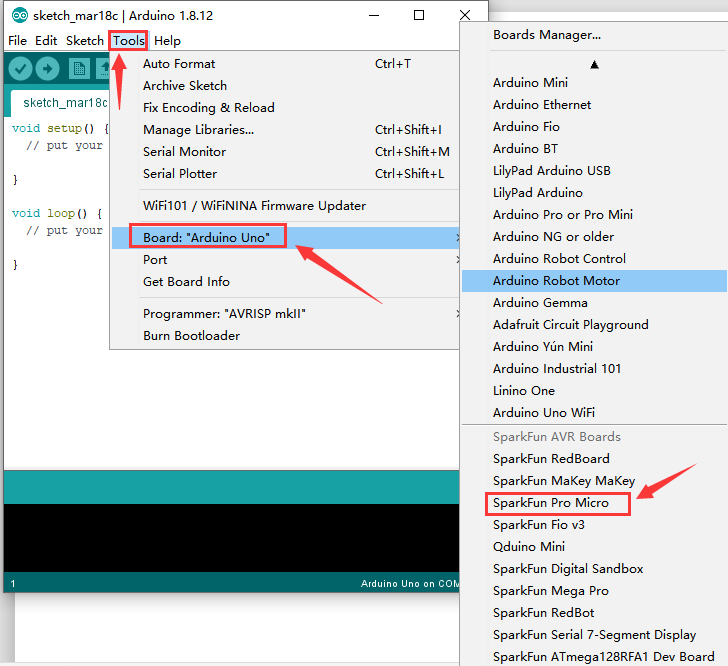Screen dimensions: 728x666
Task: Select Arduino Gemma board
Action: point(594,302)
